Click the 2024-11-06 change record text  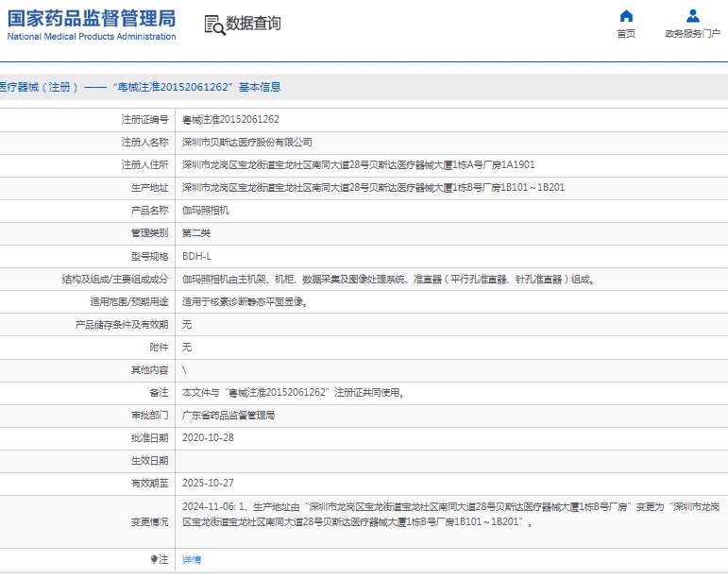pos(450,515)
